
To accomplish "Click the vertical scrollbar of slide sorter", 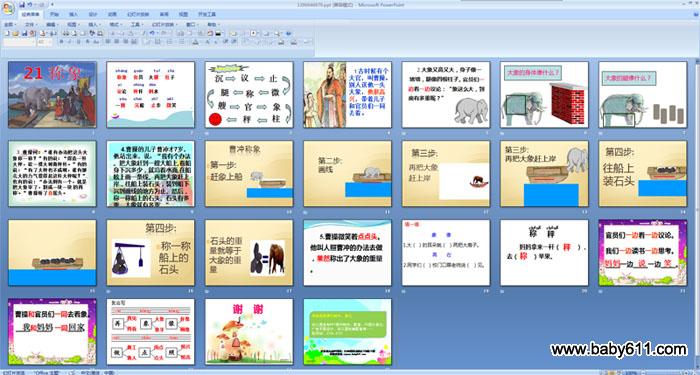I will click(x=697, y=214).
